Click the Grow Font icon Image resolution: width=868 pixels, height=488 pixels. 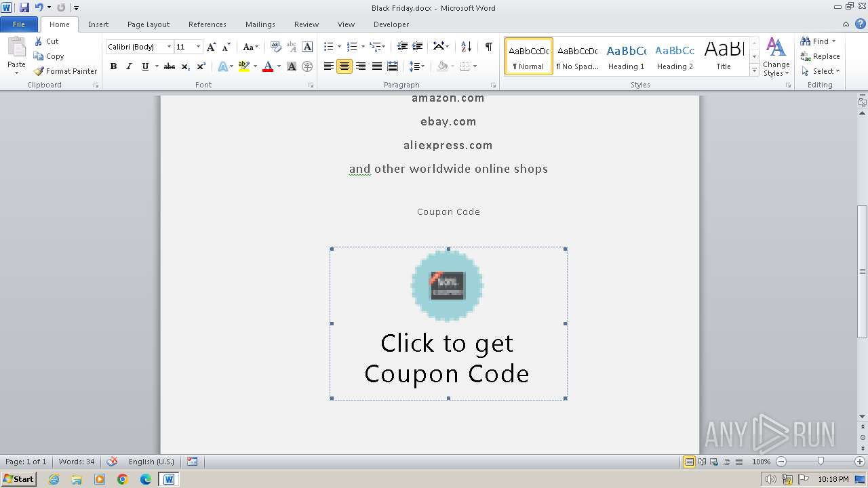pyautogui.click(x=212, y=47)
